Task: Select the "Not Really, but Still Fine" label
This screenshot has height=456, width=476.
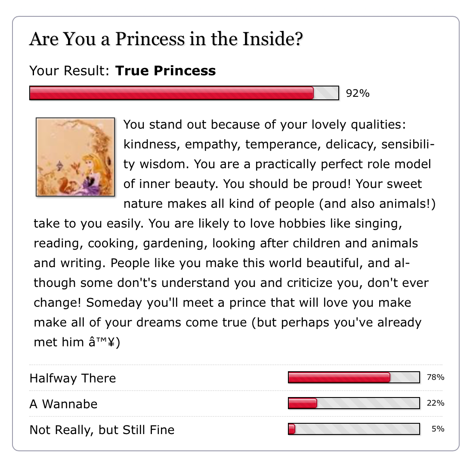Action: (x=102, y=430)
